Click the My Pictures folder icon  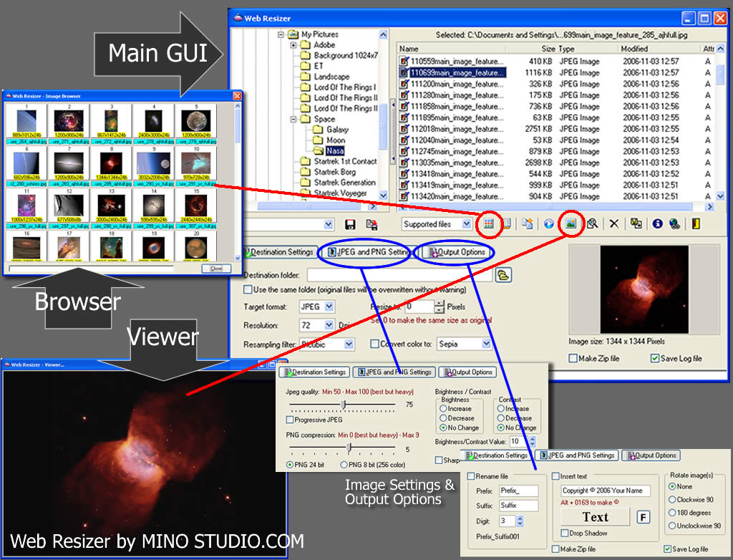coord(293,34)
